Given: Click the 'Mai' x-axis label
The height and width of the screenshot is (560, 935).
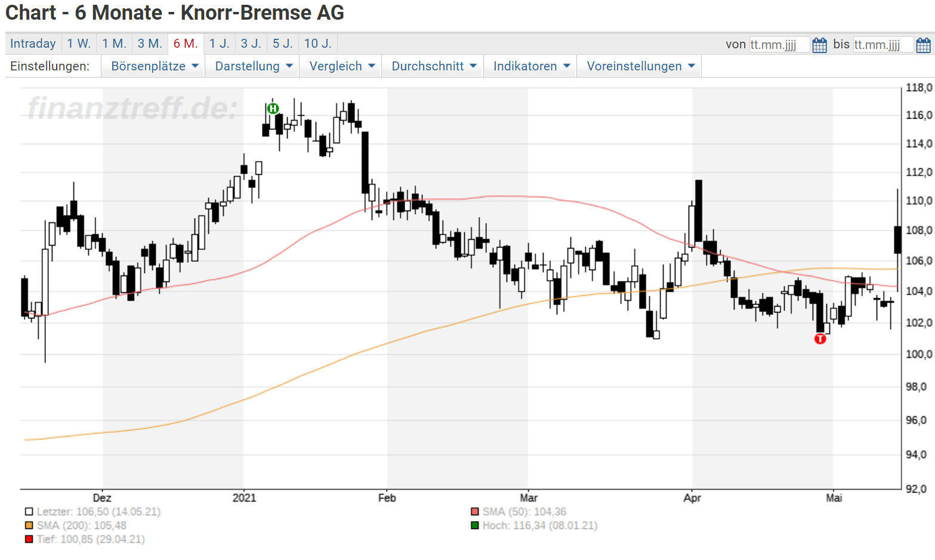Looking at the screenshot, I should (834, 498).
